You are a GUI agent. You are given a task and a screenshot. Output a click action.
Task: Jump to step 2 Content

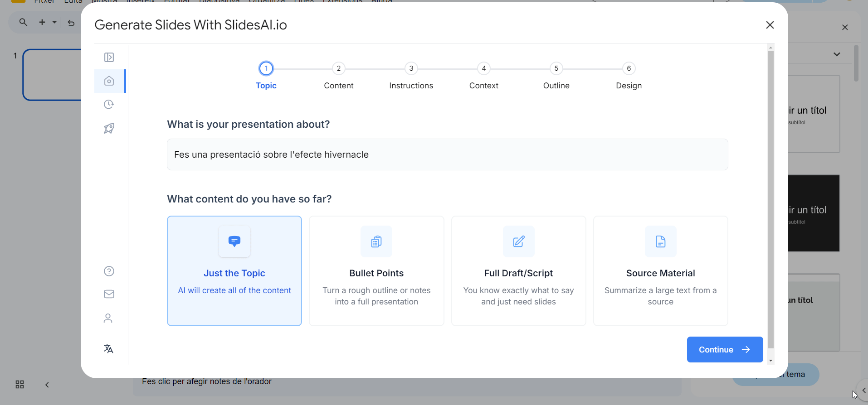point(339,69)
